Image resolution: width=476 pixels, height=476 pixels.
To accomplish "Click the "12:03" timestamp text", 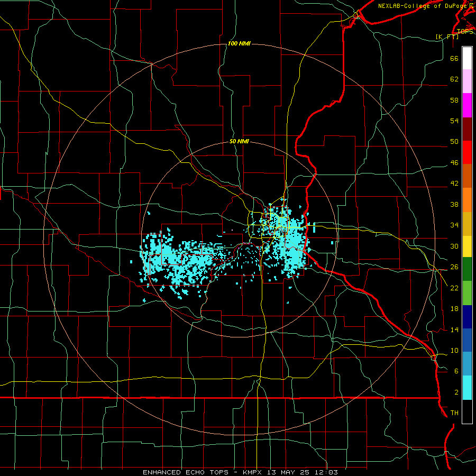I will (x=326, y=472).
